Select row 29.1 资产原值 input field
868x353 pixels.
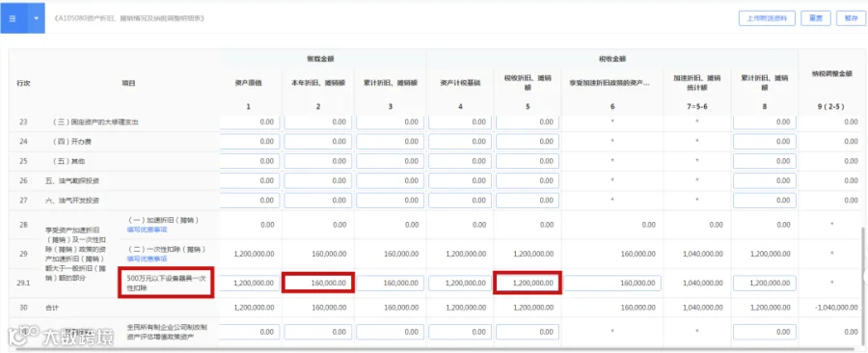(x=249, y=283)
